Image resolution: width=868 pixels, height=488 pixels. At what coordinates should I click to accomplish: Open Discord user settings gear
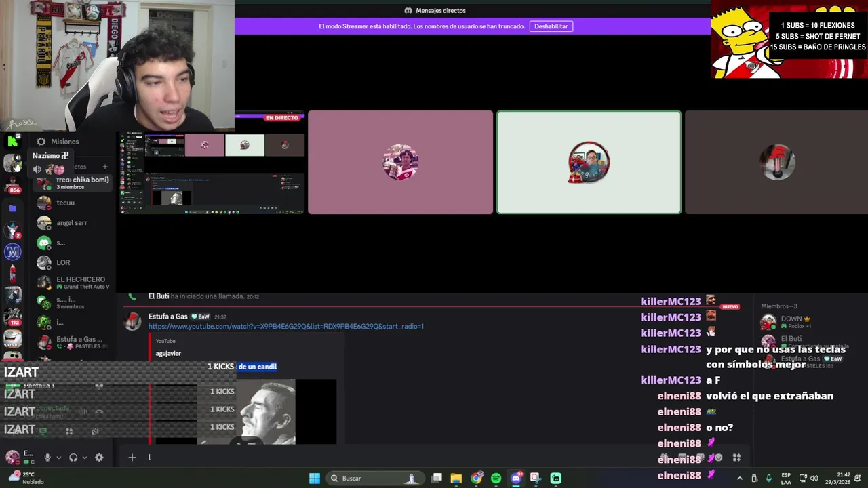[x=99, y=457]
